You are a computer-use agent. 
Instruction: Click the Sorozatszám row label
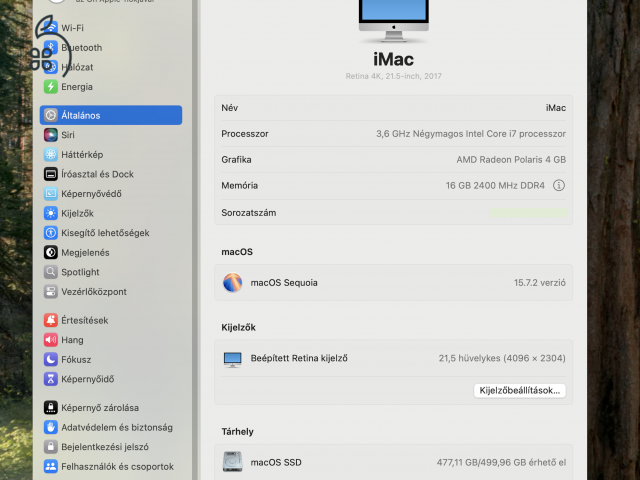(x=249, y=213)
